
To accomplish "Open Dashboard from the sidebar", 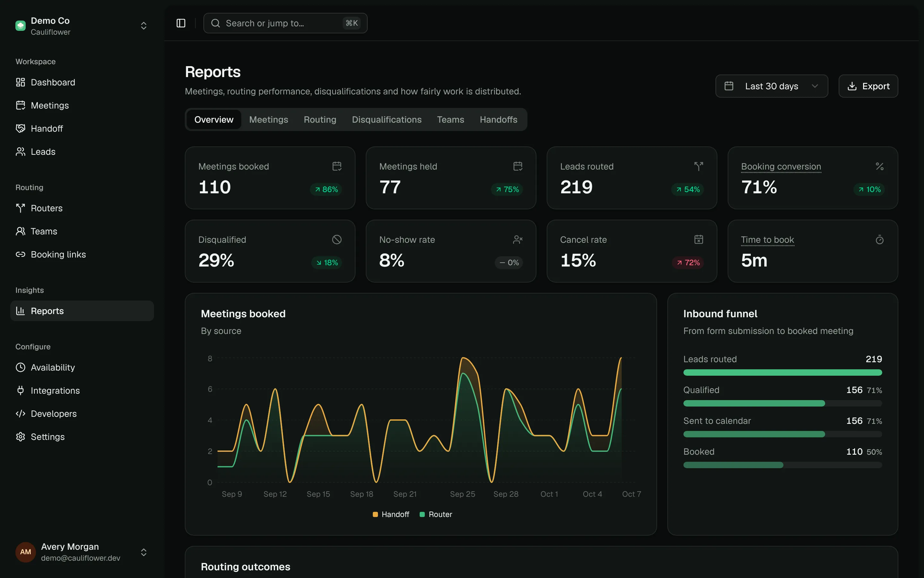I will tap(82, 82).
